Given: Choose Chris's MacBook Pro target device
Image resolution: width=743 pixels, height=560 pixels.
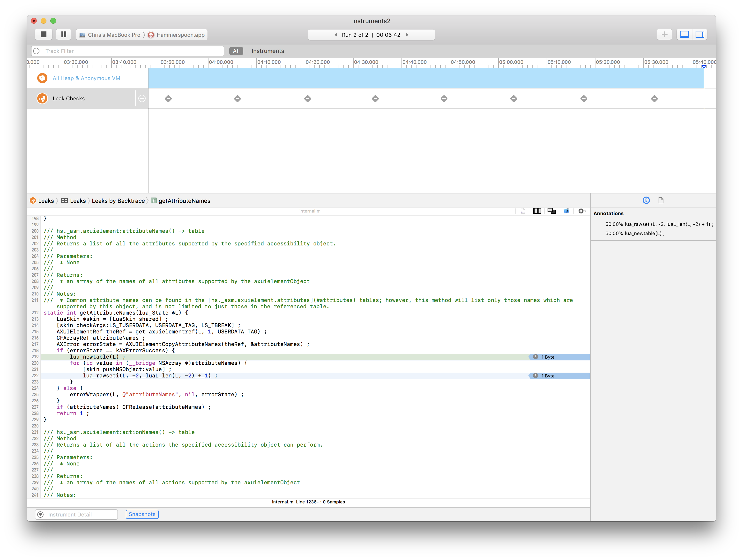Looking at the screenshot, I should click(x=110, y=35).
